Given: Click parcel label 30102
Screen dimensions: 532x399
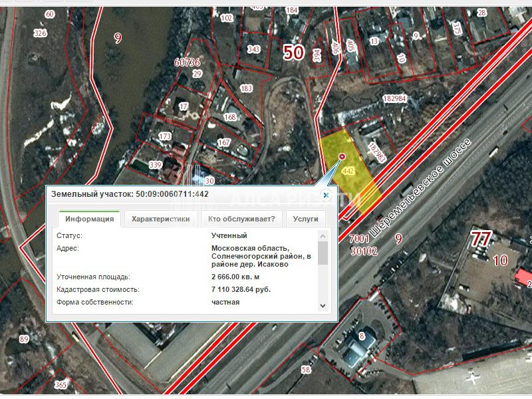Looking at the screenshot, I should click(x=364, y=251).
